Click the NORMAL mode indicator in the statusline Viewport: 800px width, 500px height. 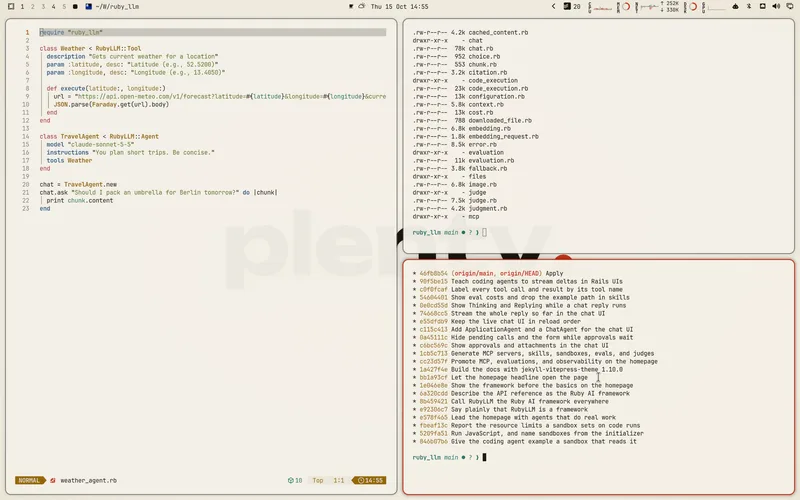(30, 480)
